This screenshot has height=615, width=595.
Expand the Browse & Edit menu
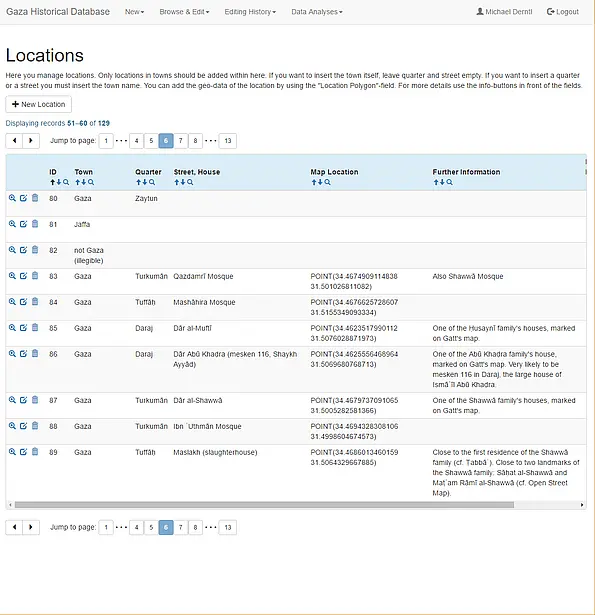click(x=184, y=12)
